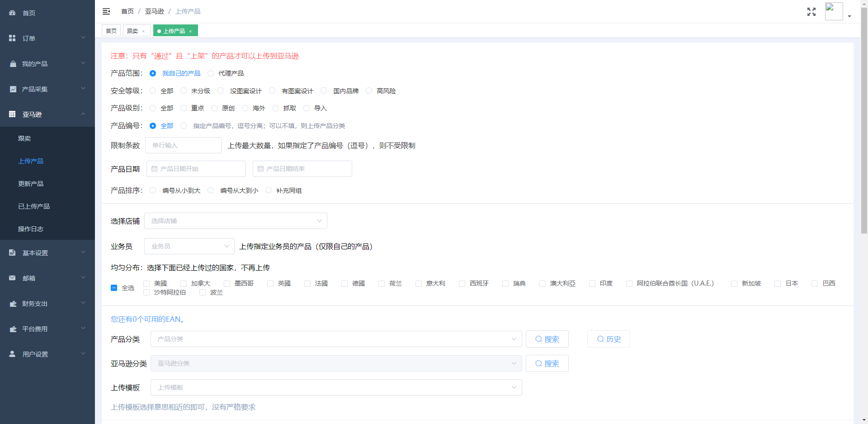This screenshot has width=868, height=424.
Task: Select the 代理产品 radio option
Action: pyautogui.click(x=211, y=73)
